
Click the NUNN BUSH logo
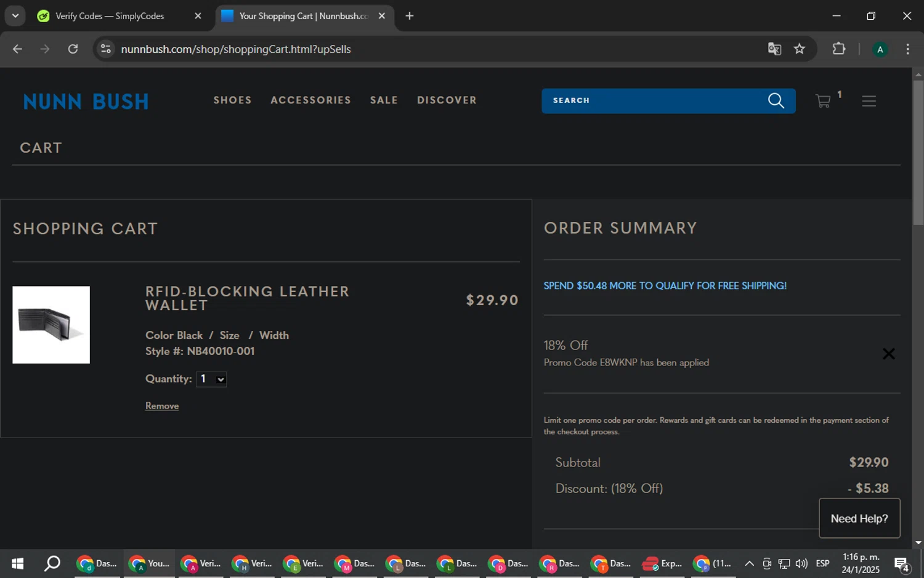[86, 102]
